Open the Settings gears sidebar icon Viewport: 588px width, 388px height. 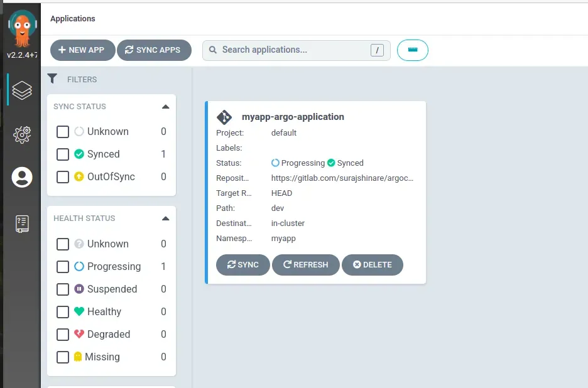(x=22, y=134)
